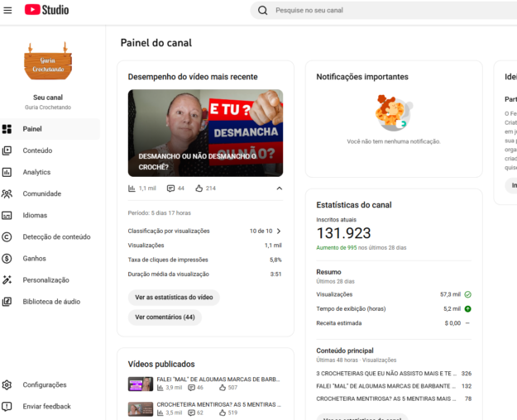Select the Painel menu label
This screenshot has height=420, width=517.
[32, 129]
